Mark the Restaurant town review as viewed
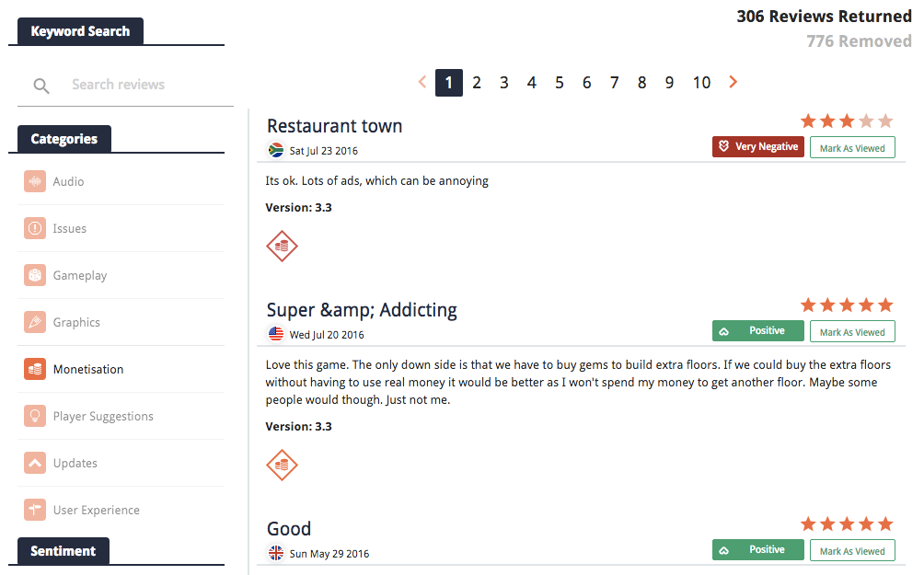The height and width of the screenshot is (575, 924). [852, 148]
